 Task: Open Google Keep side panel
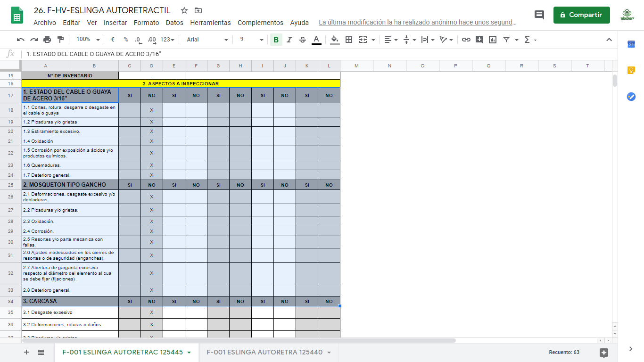tap(631, 70)
